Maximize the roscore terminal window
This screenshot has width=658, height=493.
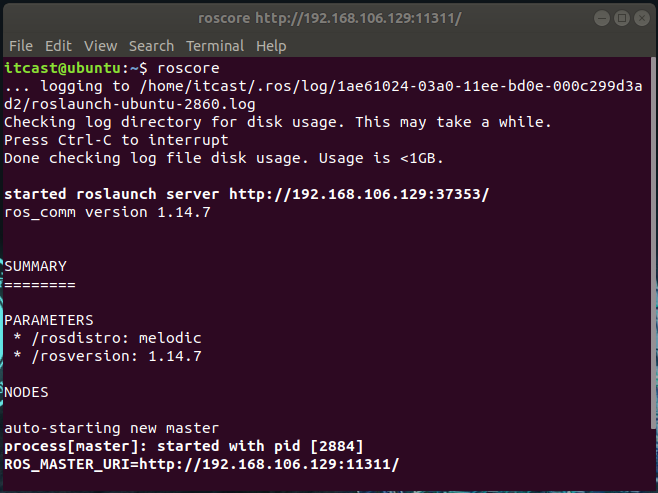click(x=622, y=18)
